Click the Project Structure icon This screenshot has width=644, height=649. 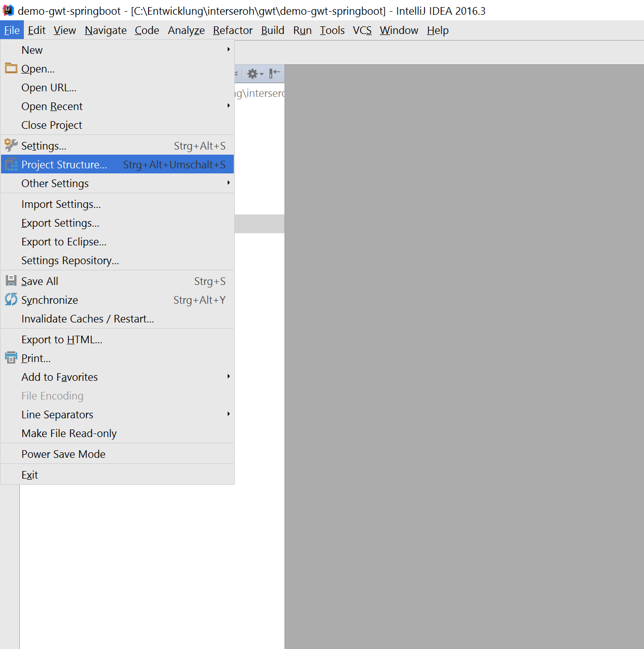[11, 164]
